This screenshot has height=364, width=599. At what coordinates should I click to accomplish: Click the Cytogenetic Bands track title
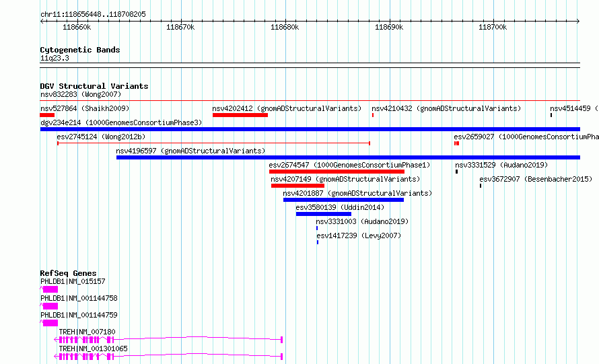click(80, 50)
